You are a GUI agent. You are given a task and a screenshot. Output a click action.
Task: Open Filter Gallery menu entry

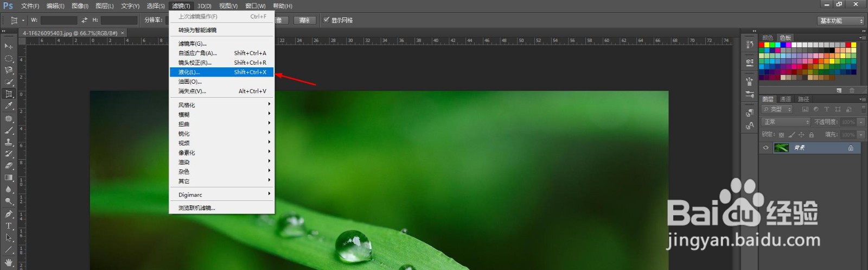221,43
